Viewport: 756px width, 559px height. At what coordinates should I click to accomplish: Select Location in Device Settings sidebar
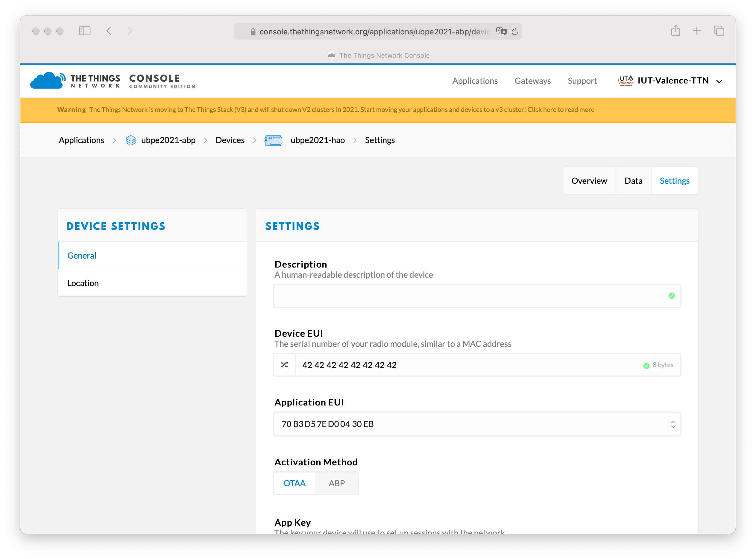[83, 282]
